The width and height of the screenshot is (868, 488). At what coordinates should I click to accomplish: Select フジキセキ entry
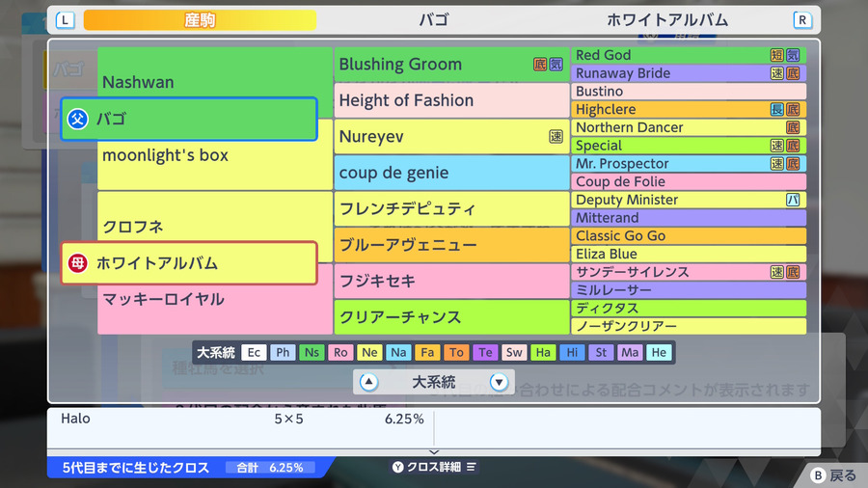coord(451,281)
